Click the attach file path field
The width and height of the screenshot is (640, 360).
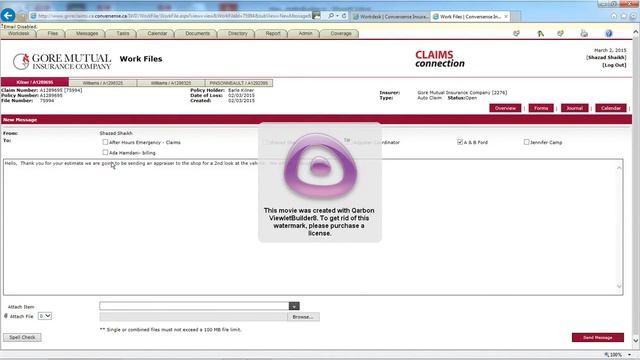pyautogui.click(x=193, y=317)
